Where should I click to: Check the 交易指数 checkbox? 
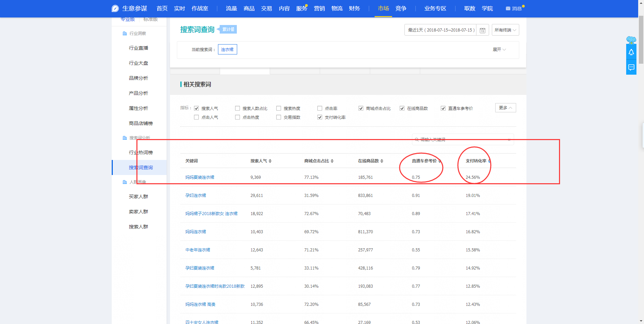(x=279, y=117)
